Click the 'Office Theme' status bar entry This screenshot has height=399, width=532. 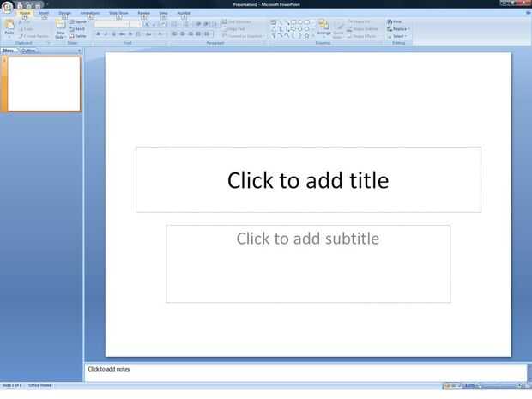39,385
